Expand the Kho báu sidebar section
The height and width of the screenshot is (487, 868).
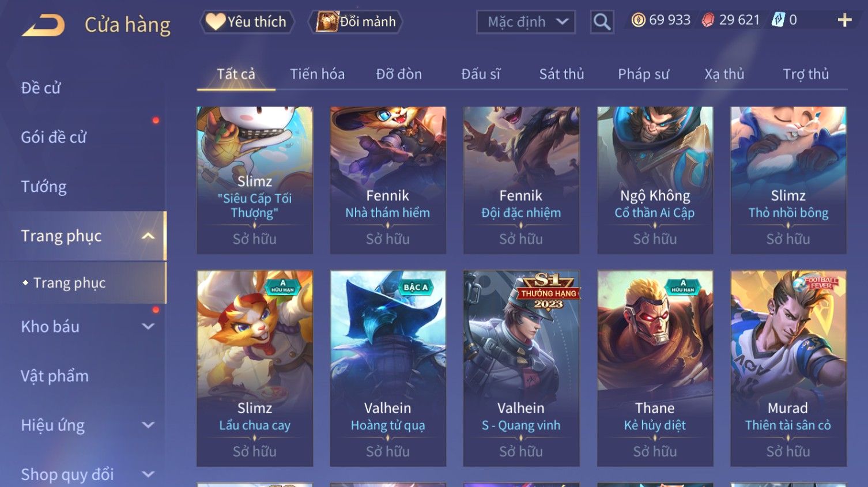(x=148, y=327)
